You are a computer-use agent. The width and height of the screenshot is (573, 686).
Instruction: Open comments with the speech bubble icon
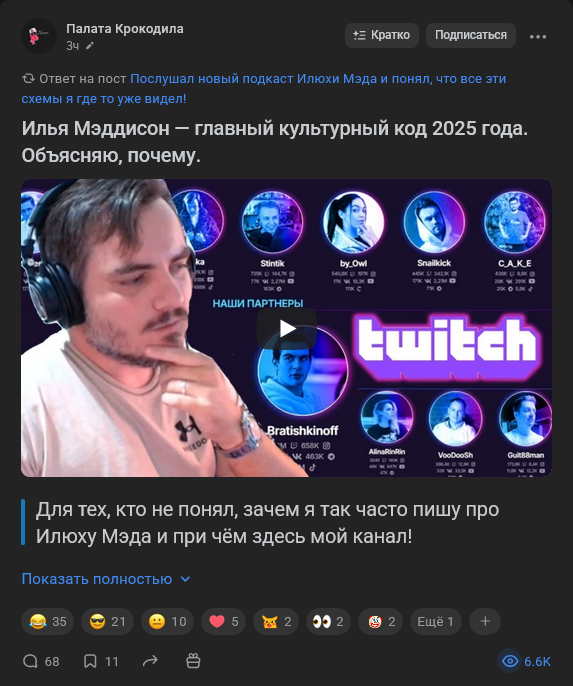click(41, 661)
